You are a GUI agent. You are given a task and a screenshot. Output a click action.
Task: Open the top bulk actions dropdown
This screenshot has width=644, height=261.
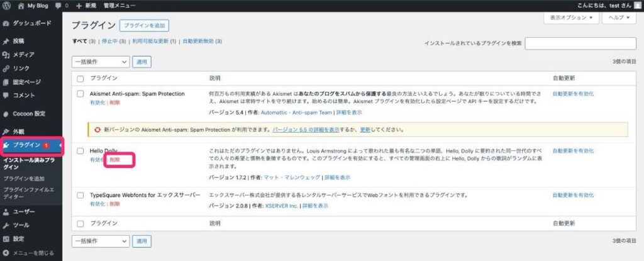click(101, 62)
